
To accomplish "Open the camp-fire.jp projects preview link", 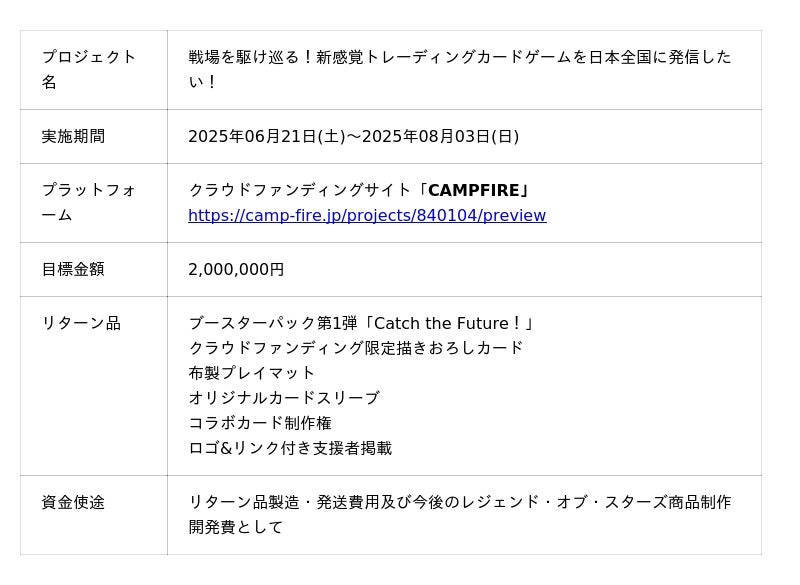I will (x=367, y=215).
